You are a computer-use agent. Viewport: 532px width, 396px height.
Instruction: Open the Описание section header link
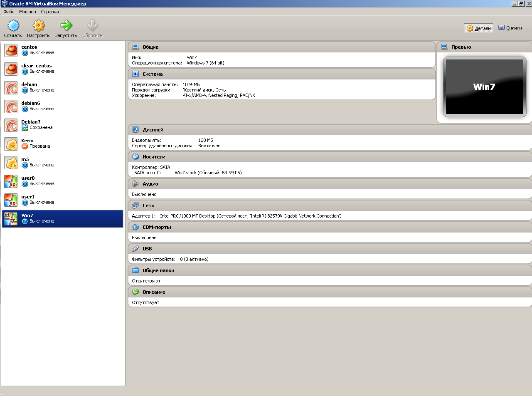pos(154,292)
